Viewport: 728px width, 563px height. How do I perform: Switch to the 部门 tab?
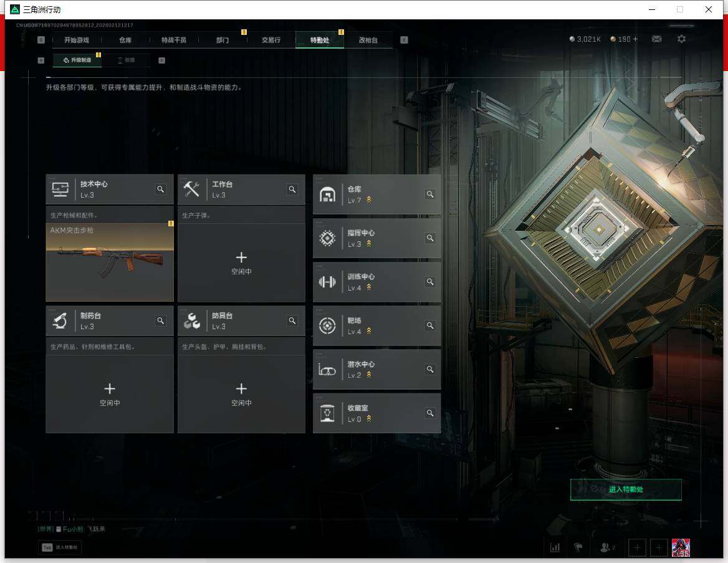pos(223,40)
